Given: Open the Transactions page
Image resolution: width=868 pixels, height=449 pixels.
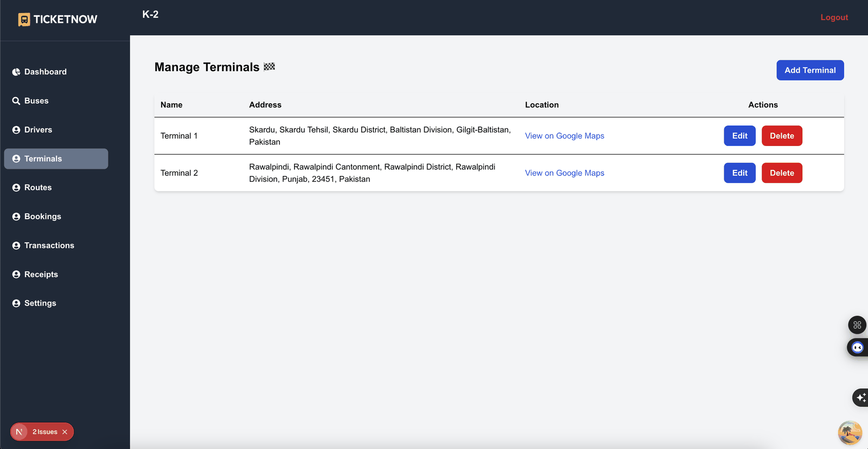Looking at the screenshot, I should pyautogui.click(x=56, y=245).
